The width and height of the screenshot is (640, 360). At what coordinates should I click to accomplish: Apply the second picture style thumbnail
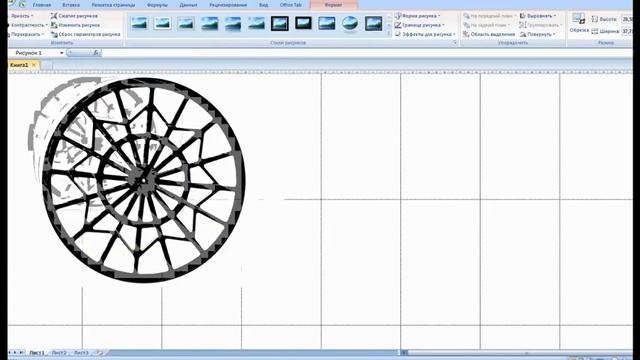pyautogui.click(x=162, y=23)
